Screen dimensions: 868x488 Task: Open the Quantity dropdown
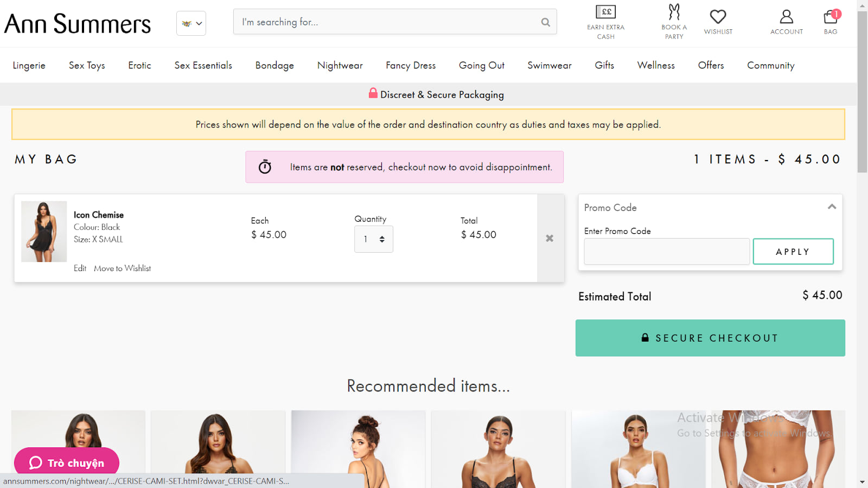(374, 239)
